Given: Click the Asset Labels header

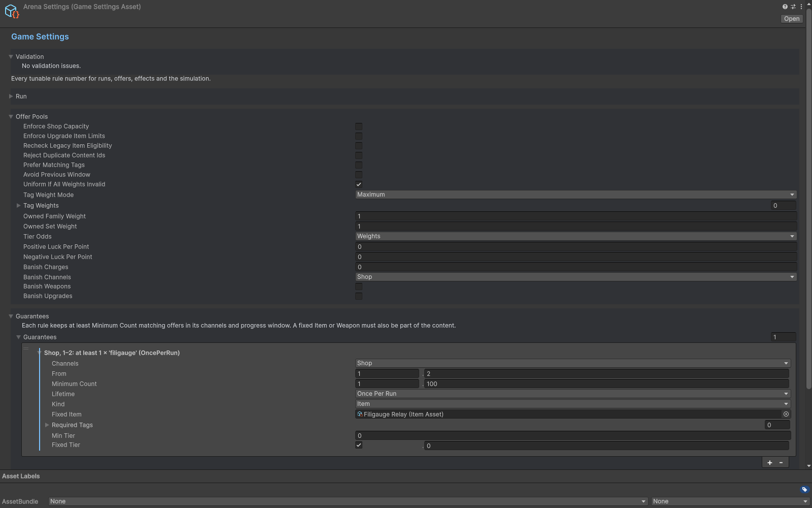Looking at the screenshot, I should [21, 476].
